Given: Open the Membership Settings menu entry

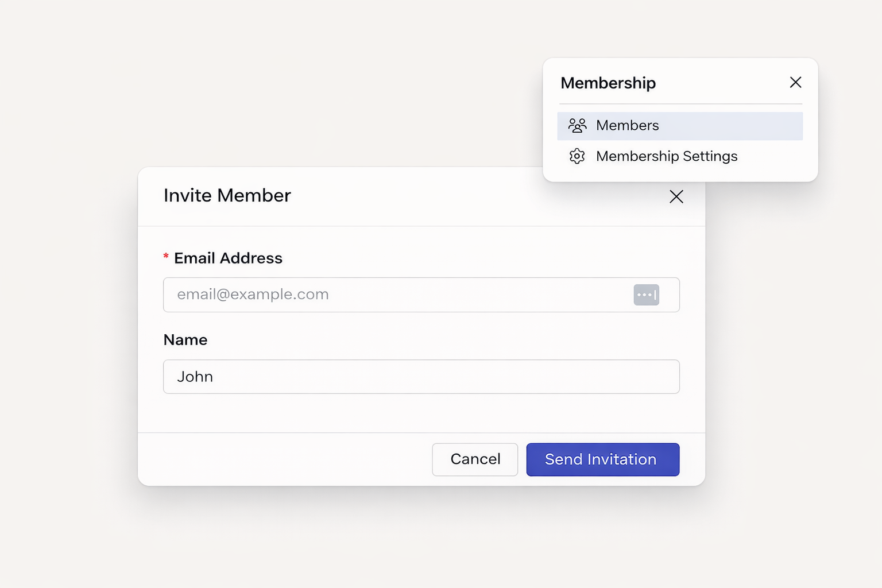Looking at the screenshot, I should tap(666, 156).
